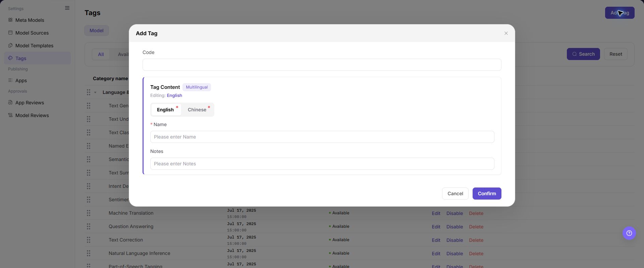Open App Reviews in sidebar

coord(37,103)
